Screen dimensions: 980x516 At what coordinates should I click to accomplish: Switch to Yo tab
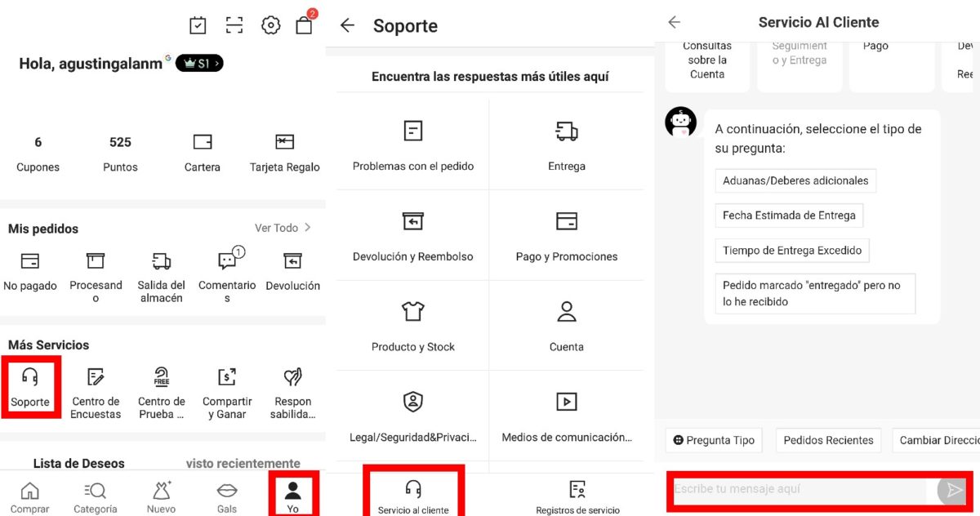coord(292,496)
